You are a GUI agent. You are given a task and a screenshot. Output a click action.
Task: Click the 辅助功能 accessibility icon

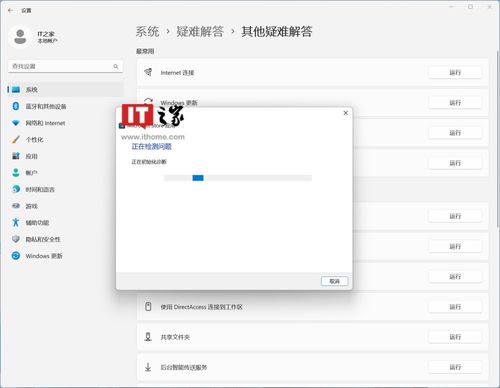pyautogui.click(x=16, y=222)
